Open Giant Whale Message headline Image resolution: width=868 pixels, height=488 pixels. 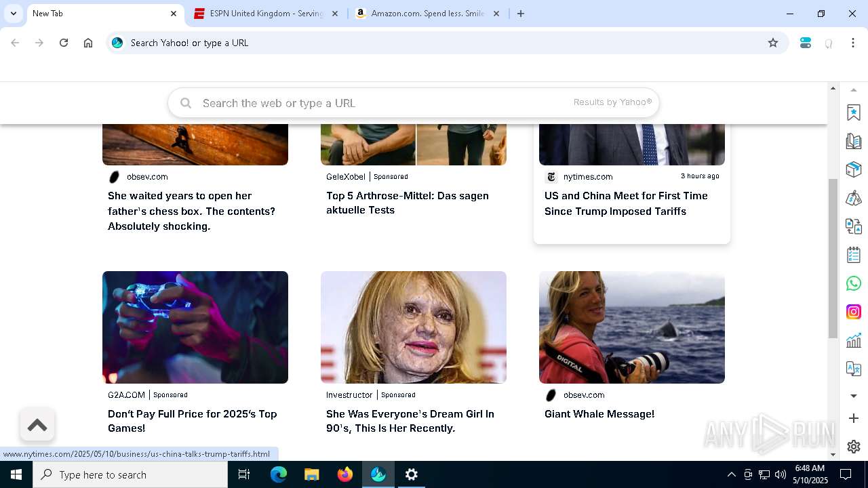[599, 414]
